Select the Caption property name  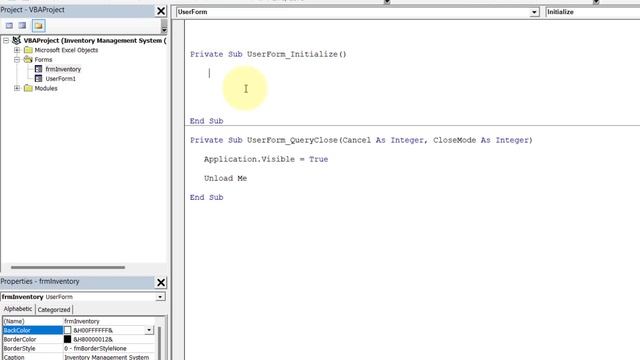coord(14,357)
